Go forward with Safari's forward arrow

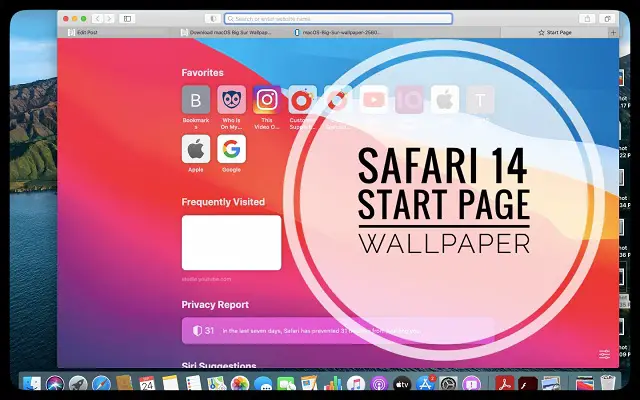pyautogui.click(x=109, y=19)
